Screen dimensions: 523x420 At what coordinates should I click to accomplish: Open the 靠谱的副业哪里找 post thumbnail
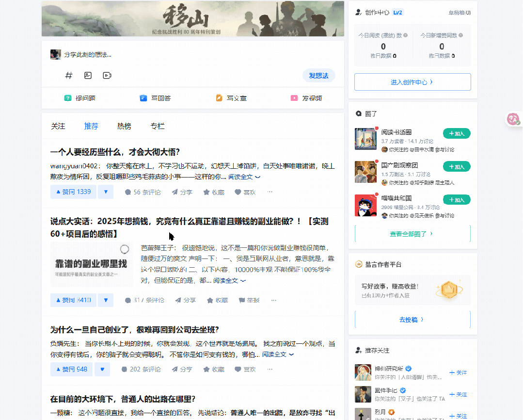pyautogui.click(x=92, y=264)
